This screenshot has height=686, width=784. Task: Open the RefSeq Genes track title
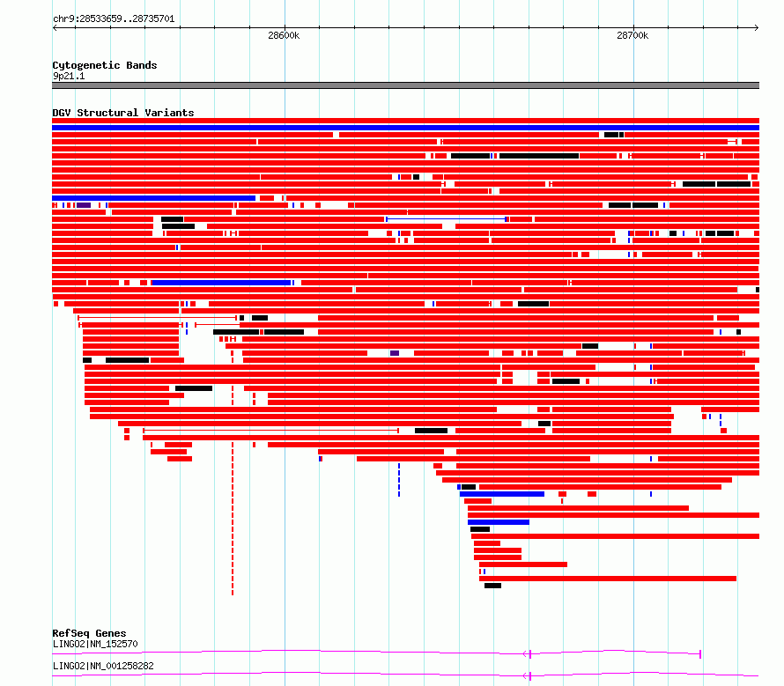coord(89,633)
